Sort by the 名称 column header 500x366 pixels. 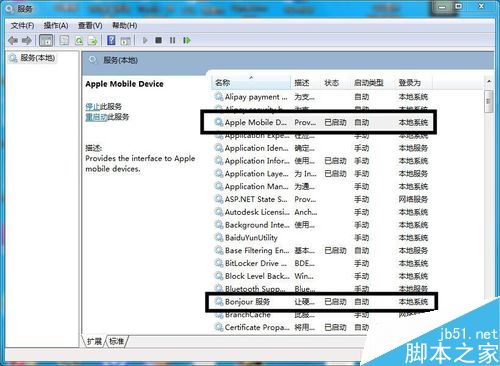251,83
